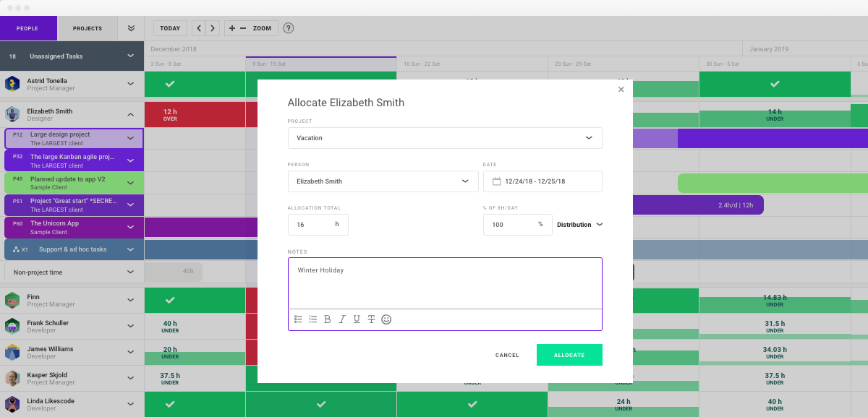Click the calendar icon in Date field
Screen dimensions: 868x417
[x=497, y=181]
